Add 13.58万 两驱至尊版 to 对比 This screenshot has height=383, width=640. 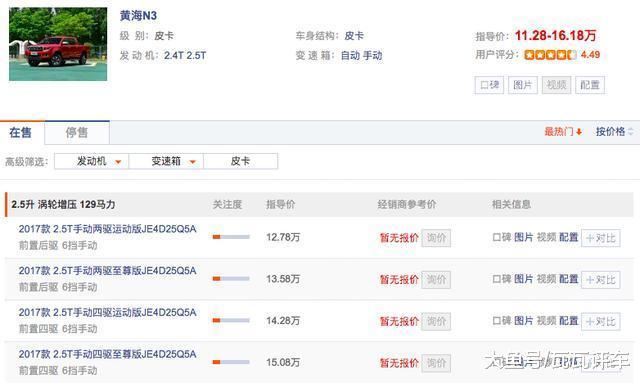click(600, 280)
